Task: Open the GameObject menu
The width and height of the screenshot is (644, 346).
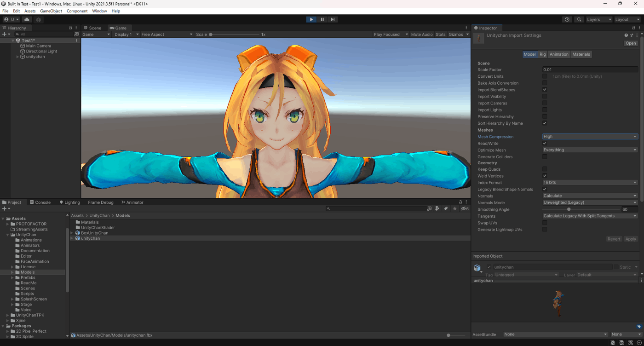Action: pyautogui.click(x=51, y=11)
